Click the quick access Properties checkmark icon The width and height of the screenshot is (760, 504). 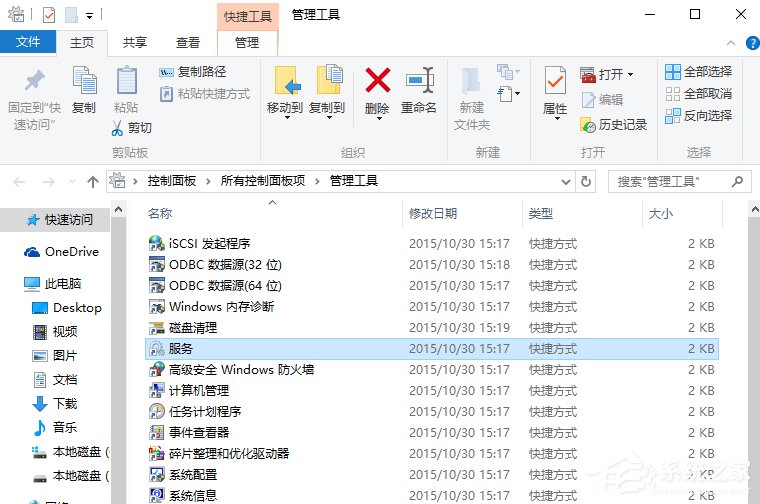(48, 15)
